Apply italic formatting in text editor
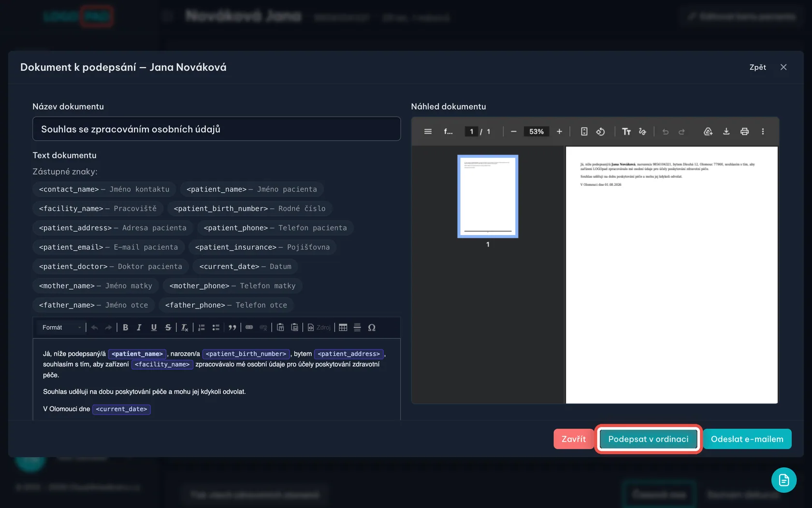This screenshot has height=508, width=812. (x=139, y=328)
